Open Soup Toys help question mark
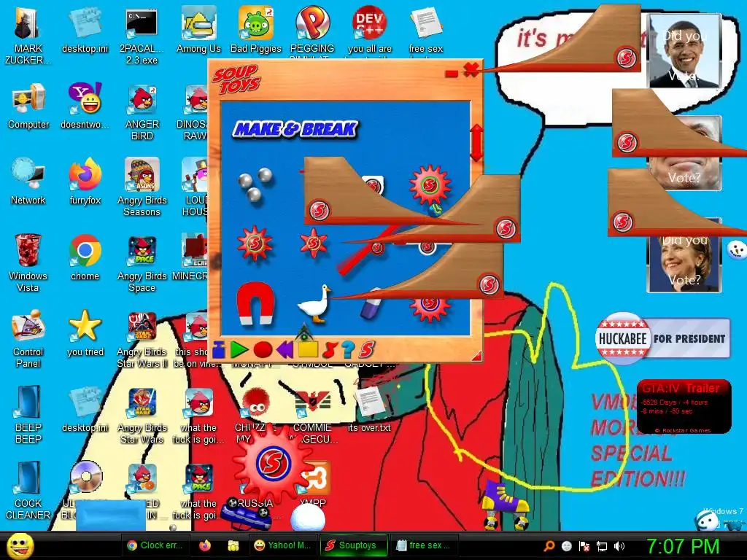The height and width of the screenshot is (560, 747). pyautogui.click(x=348, y=349)
